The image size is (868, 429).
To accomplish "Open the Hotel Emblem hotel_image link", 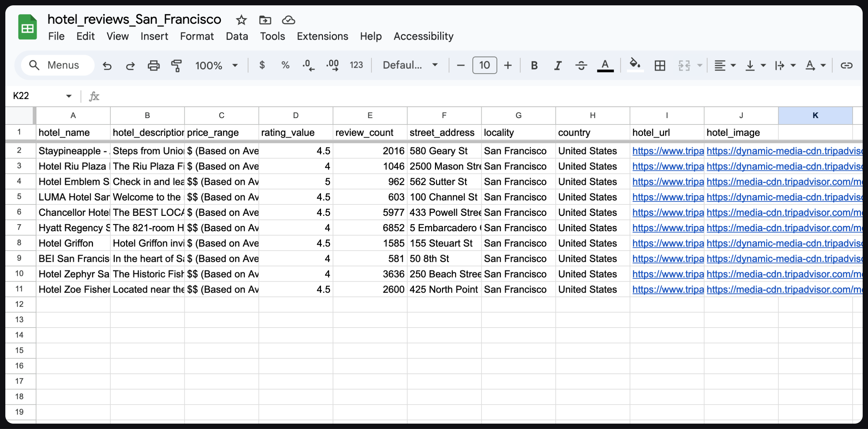I will pyautogui.click(x=784, y=182).
